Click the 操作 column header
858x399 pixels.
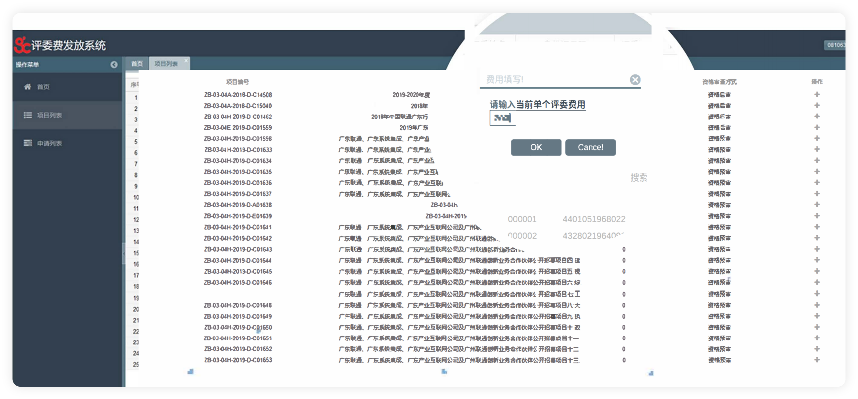817,82
